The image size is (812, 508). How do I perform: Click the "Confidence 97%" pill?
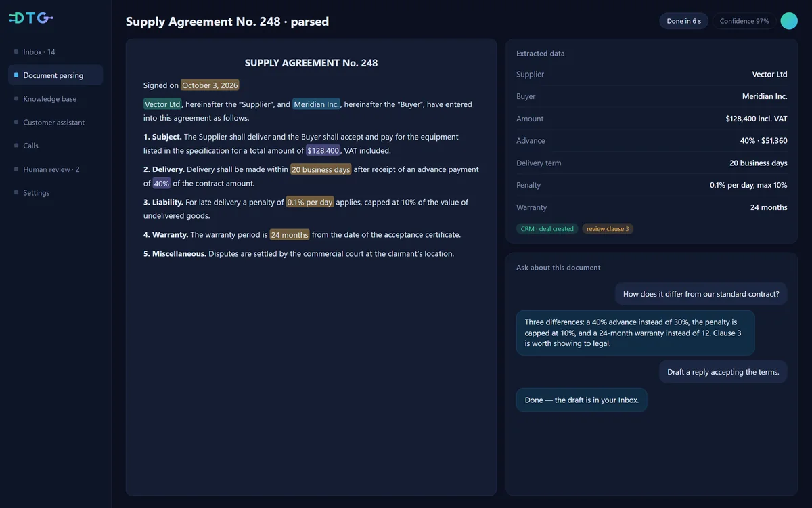pos(744,21)
